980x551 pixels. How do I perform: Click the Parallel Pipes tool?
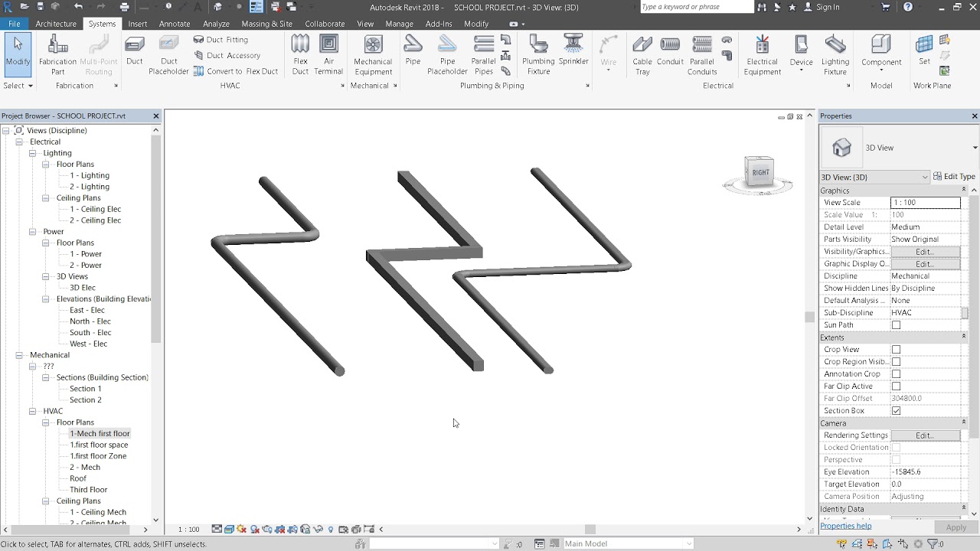(x=483, y=54)
